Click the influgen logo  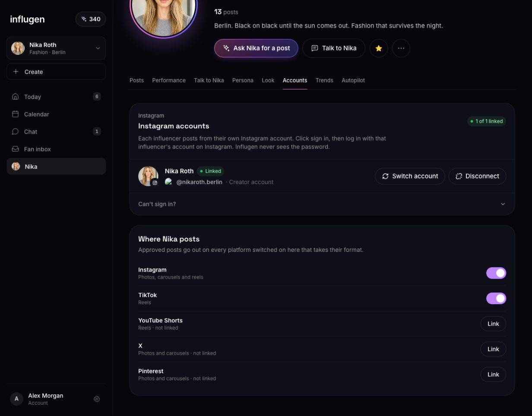click(27, 19)
